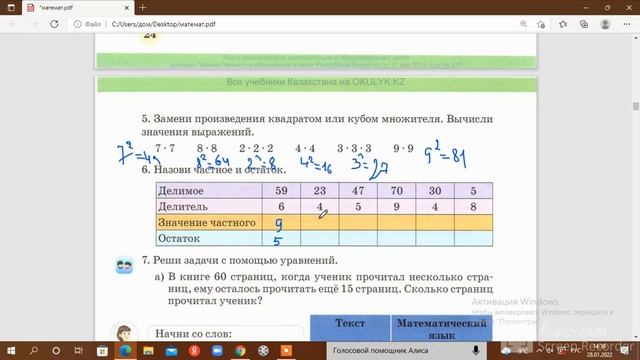Image resolution: width=640 pixels, height=360 pixels.
Task: Click the OKULYK.KZ textbook banner
Action: (316, 83)
